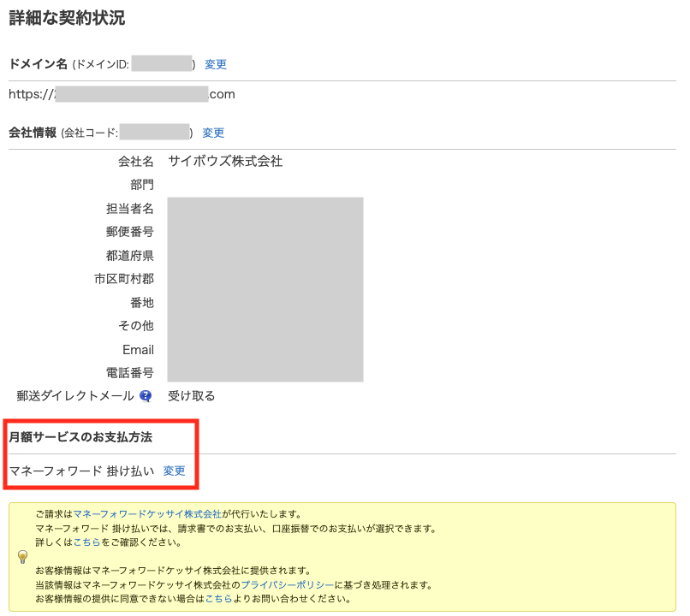Click the 詳細な契約状況 page heading

tap(67, 18)
